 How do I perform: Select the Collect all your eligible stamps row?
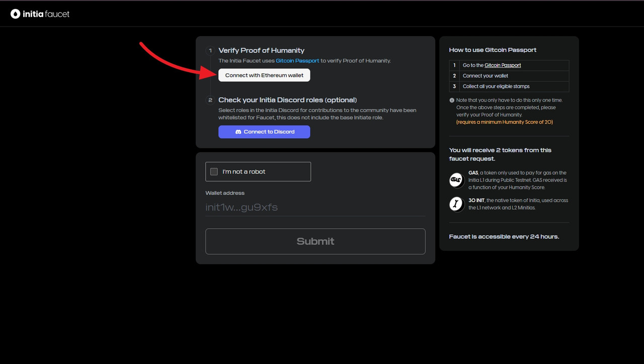tap(509, 86)
